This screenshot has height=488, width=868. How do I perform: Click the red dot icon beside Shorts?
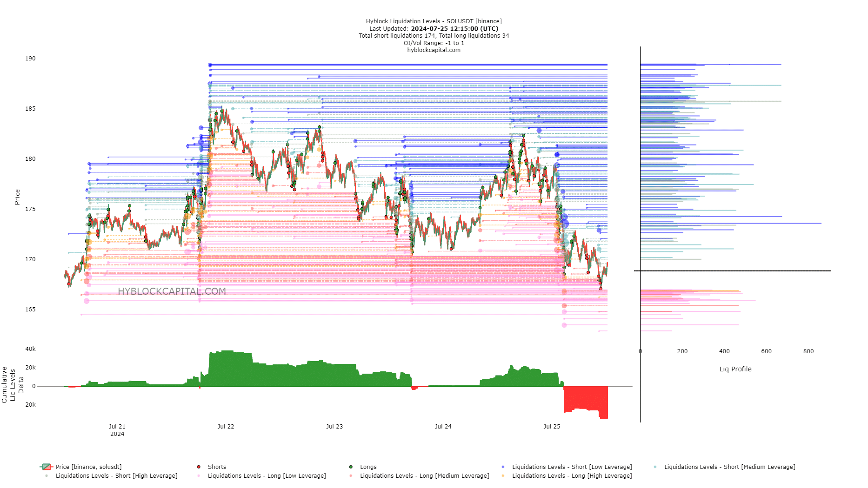[199, 467]
